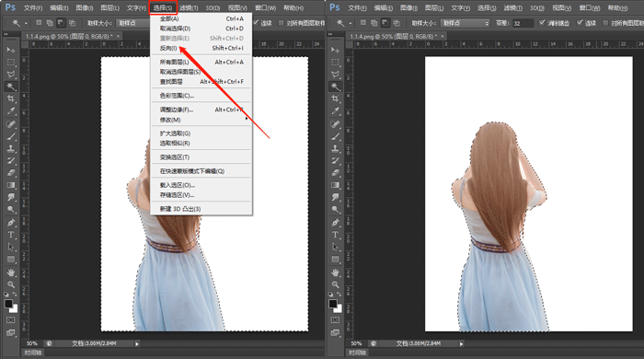Select Rectangular Marquee tool in left window
Image resolution: width=644 pixels, height=359 pixels.
click(11, 62)
